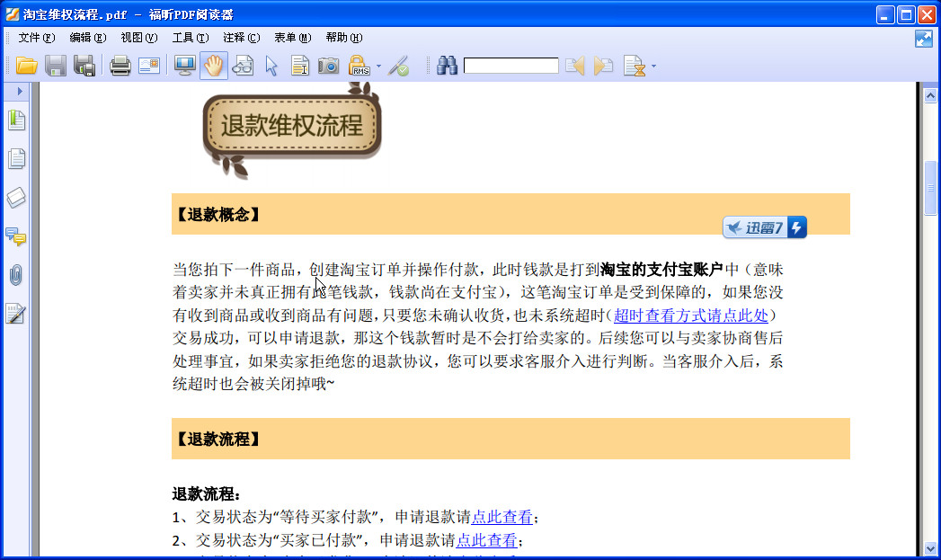Open 点此查看 link for 等待买家付款
The image size is (941, 560).
pos(502,518)
